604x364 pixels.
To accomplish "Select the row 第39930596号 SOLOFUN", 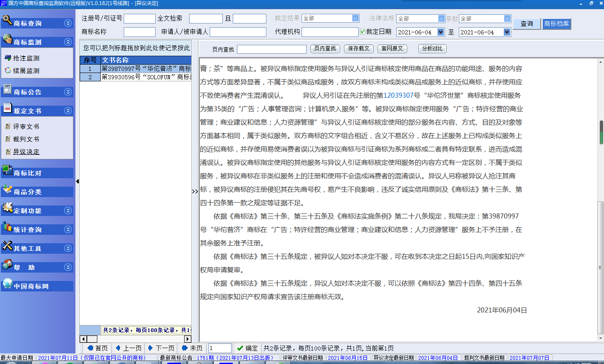I will 135,77.
